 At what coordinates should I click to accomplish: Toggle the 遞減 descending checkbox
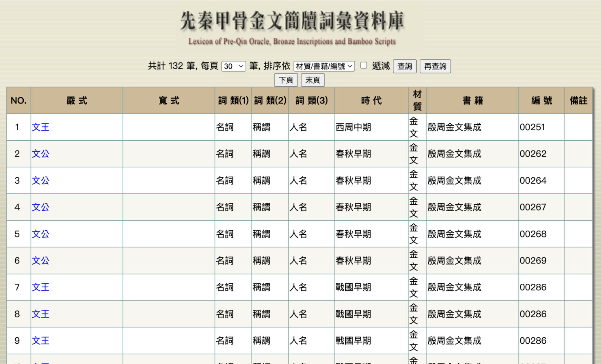pyautogui.click(x=364, y=66)
